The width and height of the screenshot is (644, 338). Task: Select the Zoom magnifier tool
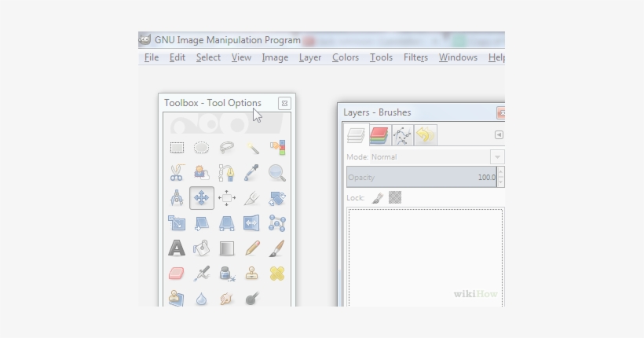click(277, 173)
